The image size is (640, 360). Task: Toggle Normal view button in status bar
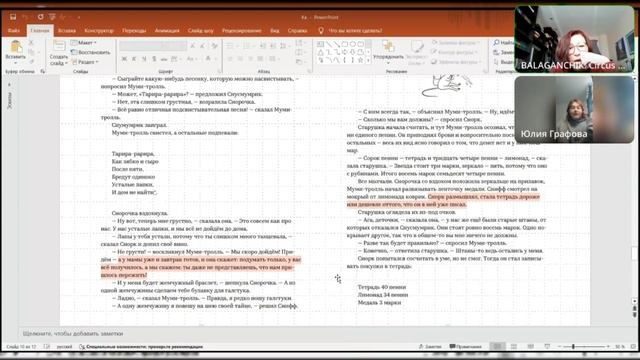[497, 347]
